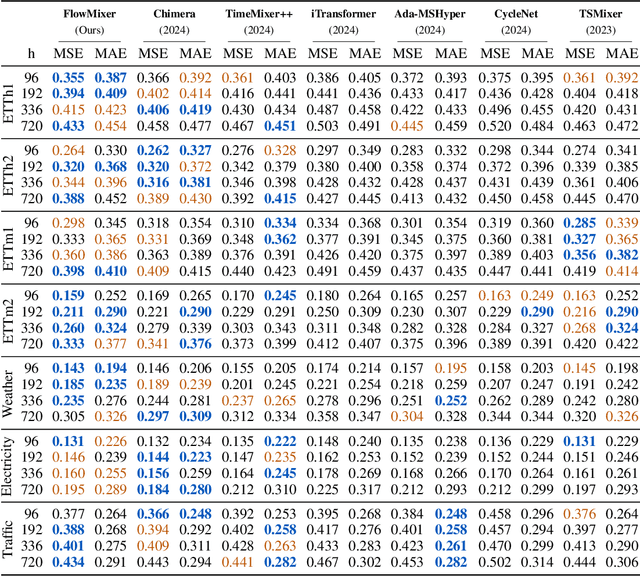The image size is (640, 576).
Task: Click TSMixer MSE 0.131 for Electricity 96
Action: pos(580,441)
